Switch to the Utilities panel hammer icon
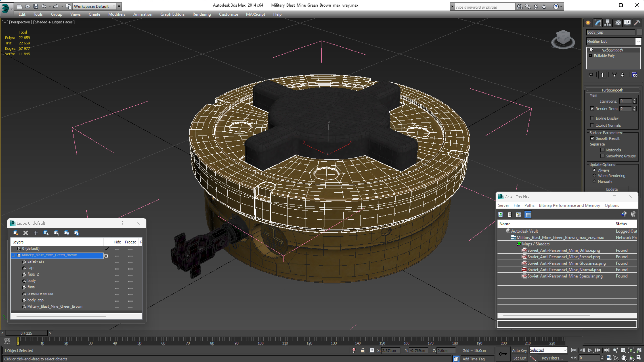 [637, 23]
